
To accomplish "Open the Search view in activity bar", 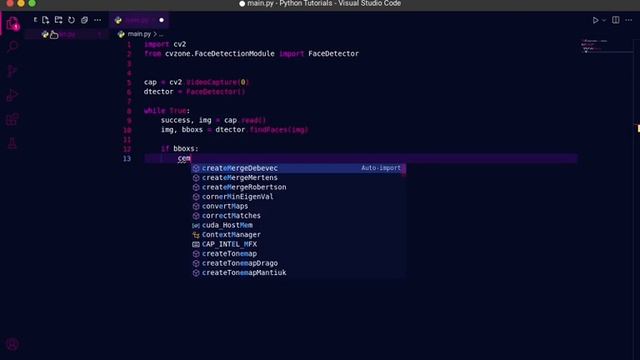I will click(13, 47).
